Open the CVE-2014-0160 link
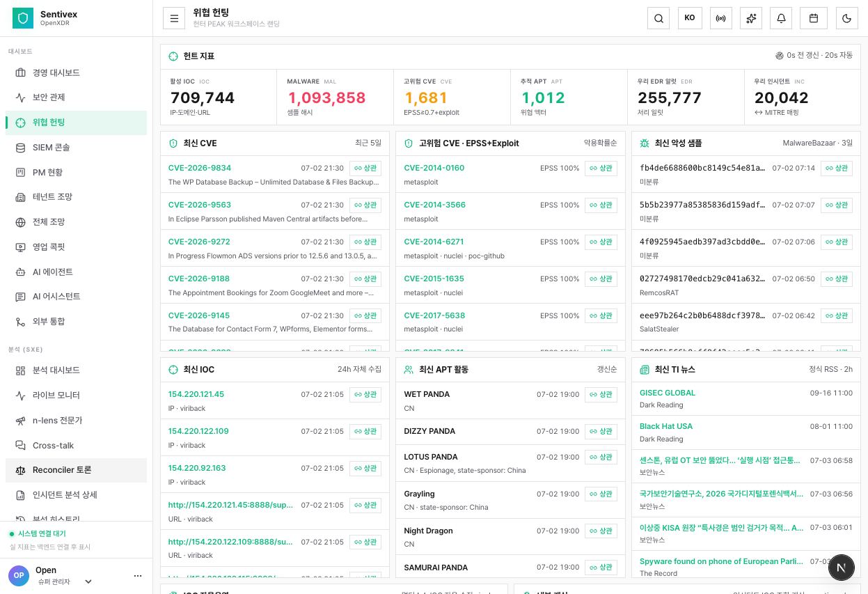868x594 pixels. [434, 168]
